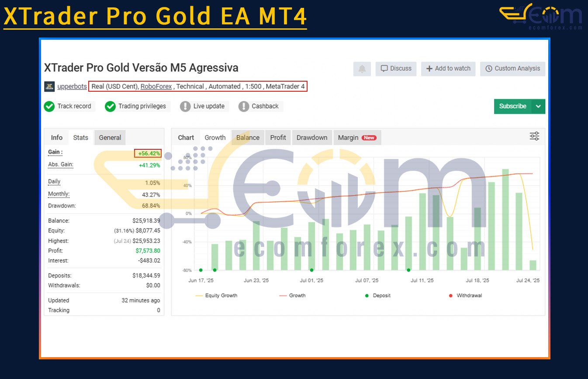Image resolution: width=588 pixels, height=379 pixels.
Task: Click the Drawdown stat label
Action: click(x=62, y=206)
